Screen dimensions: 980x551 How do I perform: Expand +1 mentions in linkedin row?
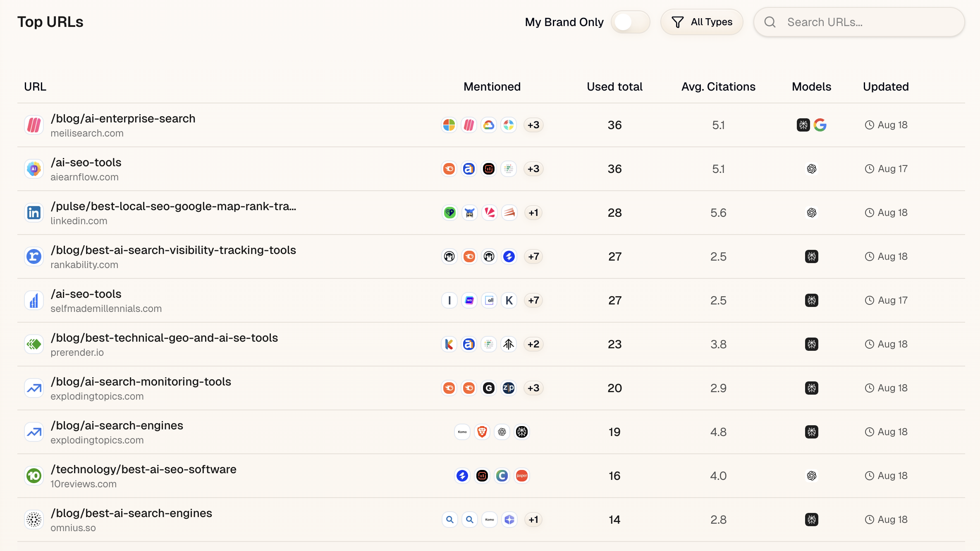pyautogui.click(x=533, y=213)
